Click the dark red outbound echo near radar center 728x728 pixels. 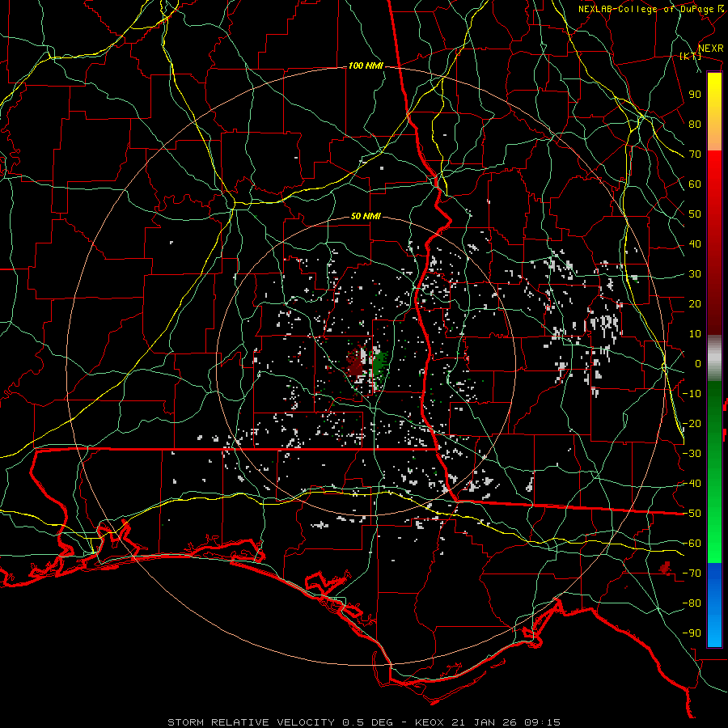355,365
